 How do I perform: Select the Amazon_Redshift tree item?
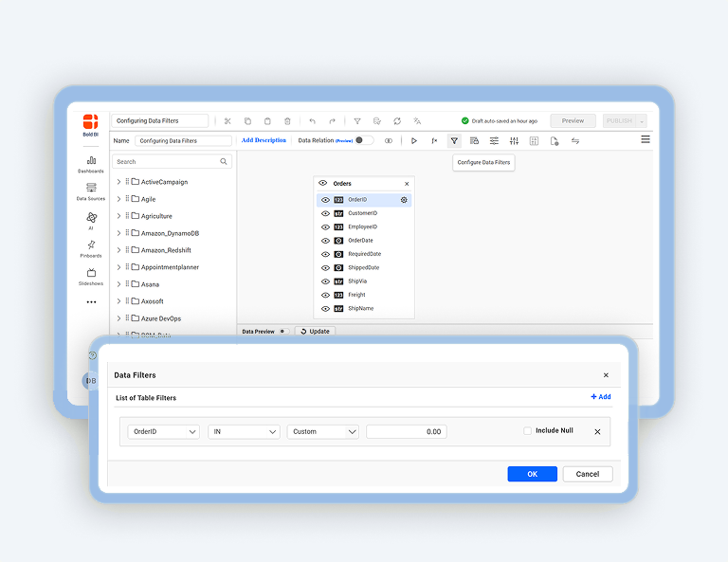[x=166, y=250]
